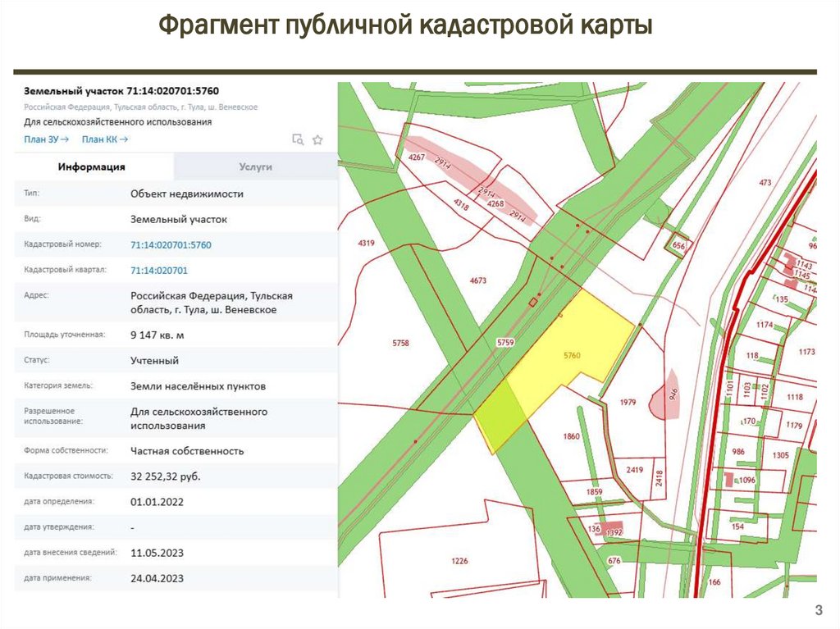
Task: Click parcel 1226 on the map
Action: [x=459, y=561]
